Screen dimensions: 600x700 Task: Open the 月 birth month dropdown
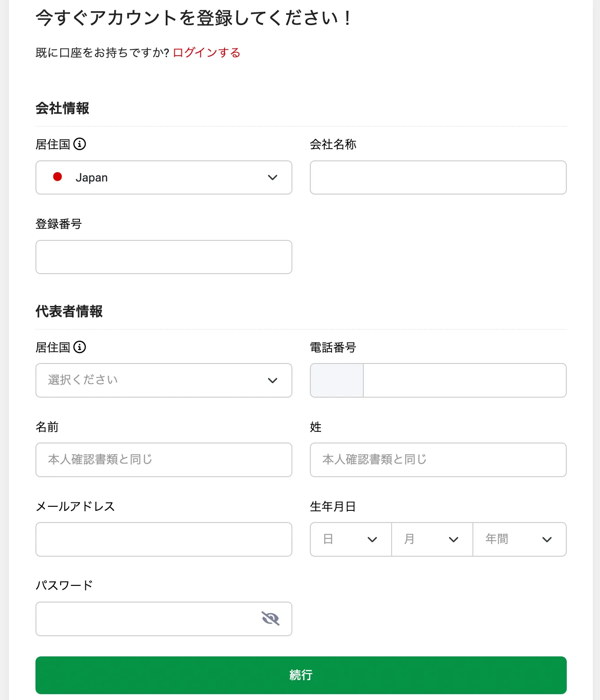point(432,539)
